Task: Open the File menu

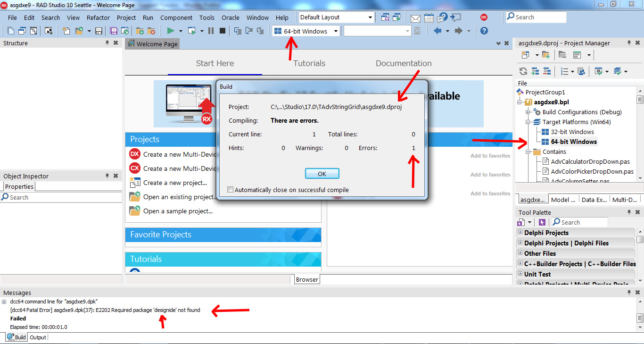Action: click(x=12, y=17)
